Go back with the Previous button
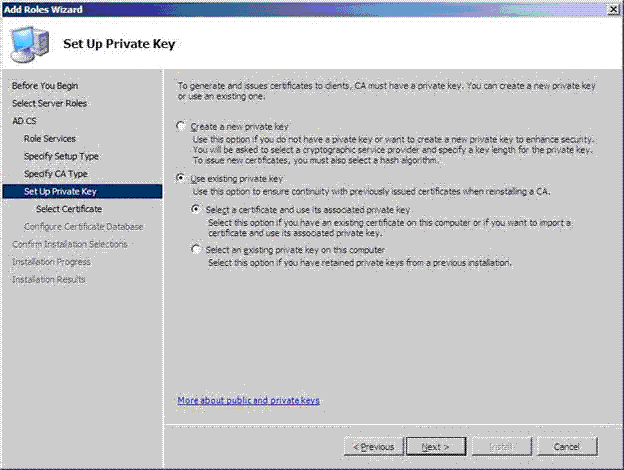The image size is (624, 470). pyautogui.click(x=374, y=447)
